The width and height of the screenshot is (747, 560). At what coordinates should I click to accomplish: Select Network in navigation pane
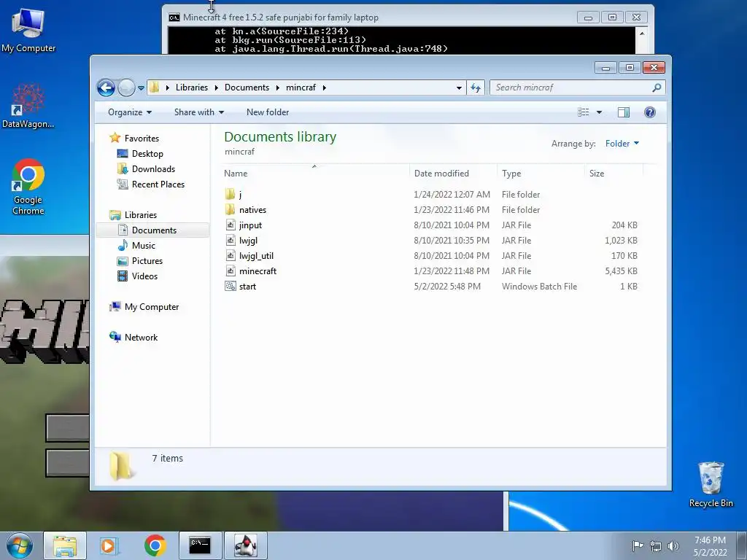[141, 337]
